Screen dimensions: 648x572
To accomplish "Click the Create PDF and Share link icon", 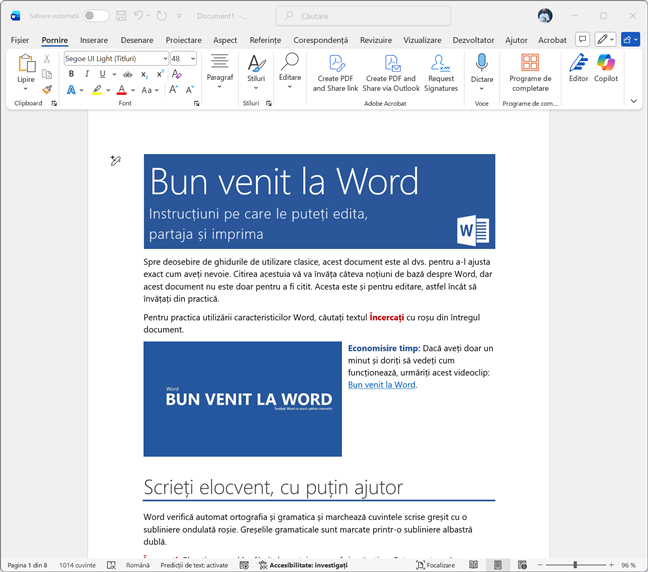I will [337, 63].
